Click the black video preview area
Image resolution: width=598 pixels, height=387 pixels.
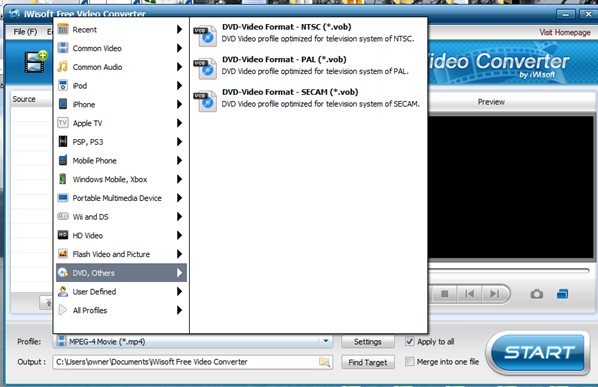[x=511, y=188]
